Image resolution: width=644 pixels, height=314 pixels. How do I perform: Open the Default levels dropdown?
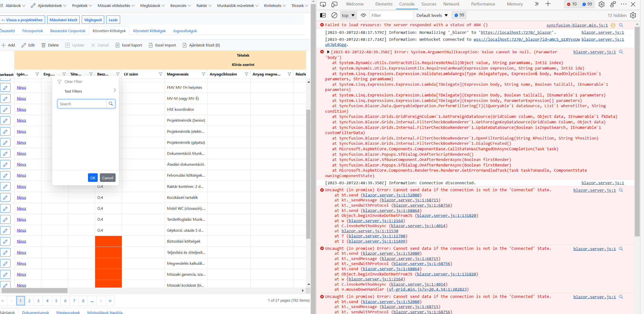tap(432, 15)
